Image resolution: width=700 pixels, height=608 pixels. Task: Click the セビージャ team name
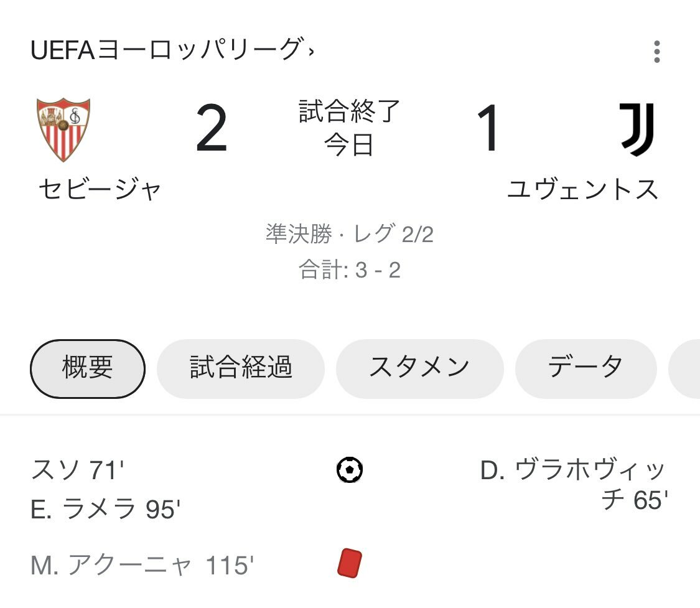tap(100, 189)
